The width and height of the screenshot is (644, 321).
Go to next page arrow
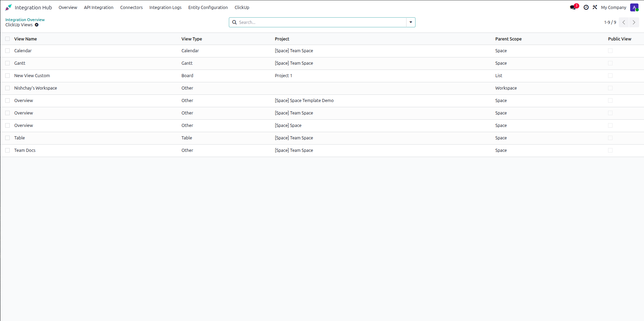[x=634, y=22]
